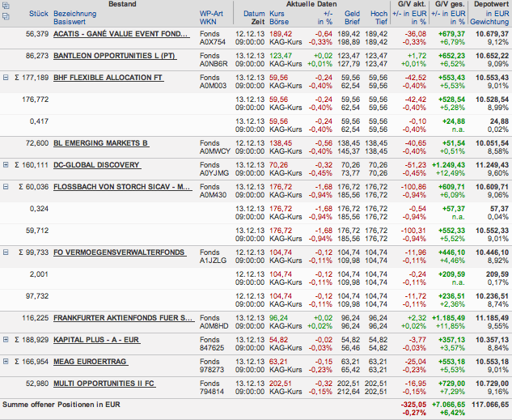Sort by the Kurs column header
Viewport: 512px width, 420px height.
pos(277,14)
